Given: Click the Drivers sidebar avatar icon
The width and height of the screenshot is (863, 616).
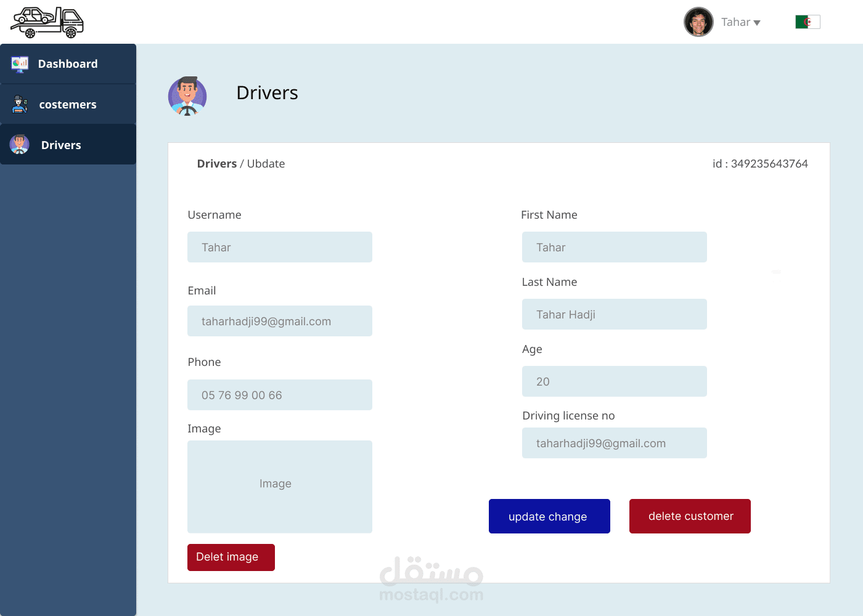Looking at the screenshot, I should point(20,144).
